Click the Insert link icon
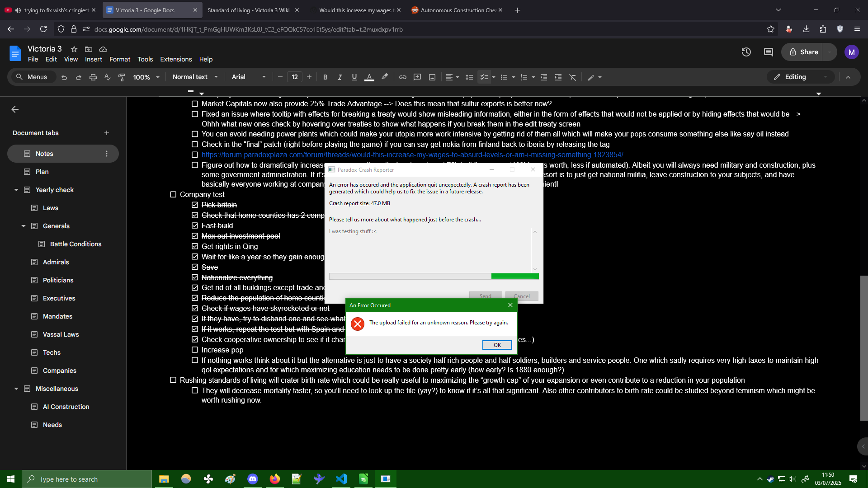Screen dimensions: 868x488 403,77
